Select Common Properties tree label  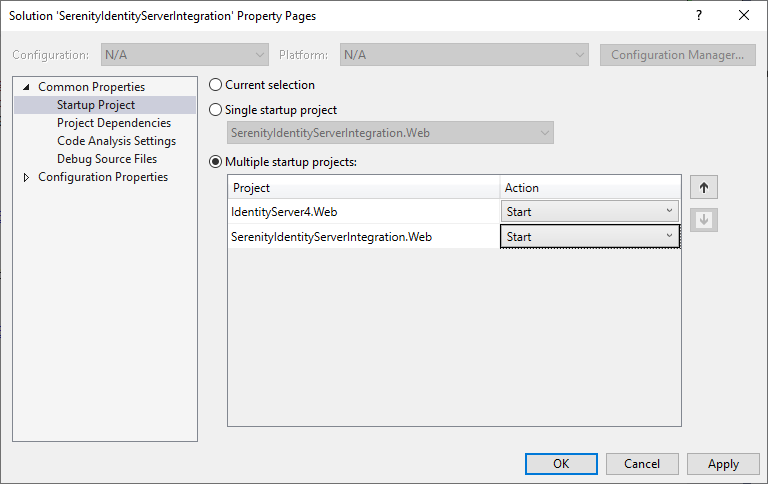coord(92,87)
